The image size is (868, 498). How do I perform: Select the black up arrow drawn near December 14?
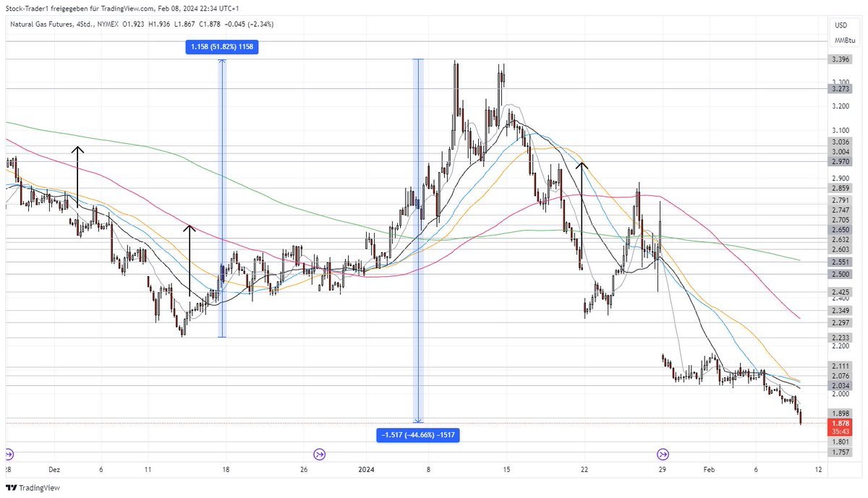[x=190, y=260]
